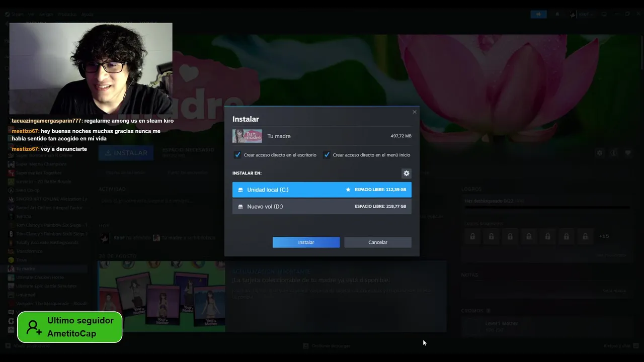Open game info icon on library page
Viewport: 644px width, 362px height.
point(614,153)
